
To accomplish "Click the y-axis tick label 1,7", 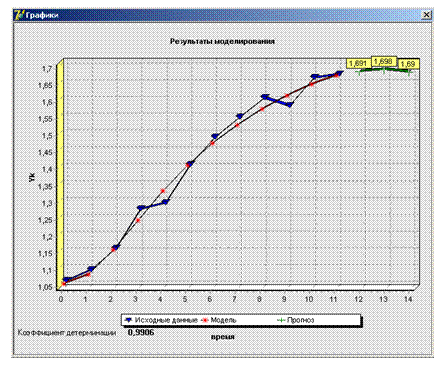I will click(47, 69).
